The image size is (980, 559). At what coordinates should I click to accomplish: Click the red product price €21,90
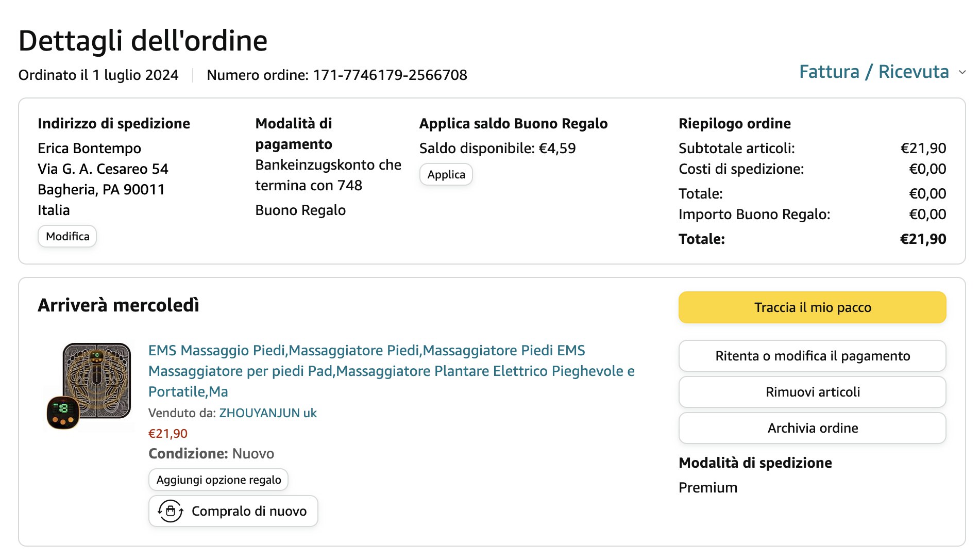(168, 434)
